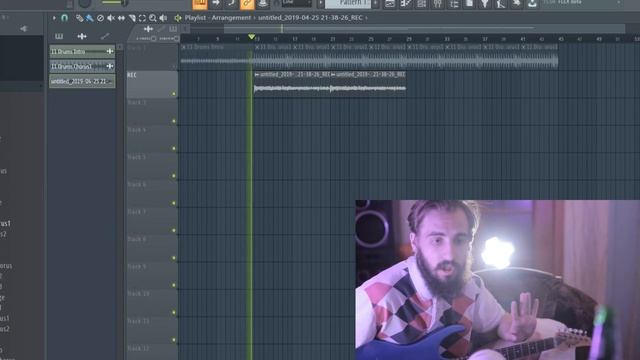The width and height of the screenshot is (640, 360).
Task: Click waveform icon on '11 Drums Chorus1' picker item
Action: [x=109, y=66]
